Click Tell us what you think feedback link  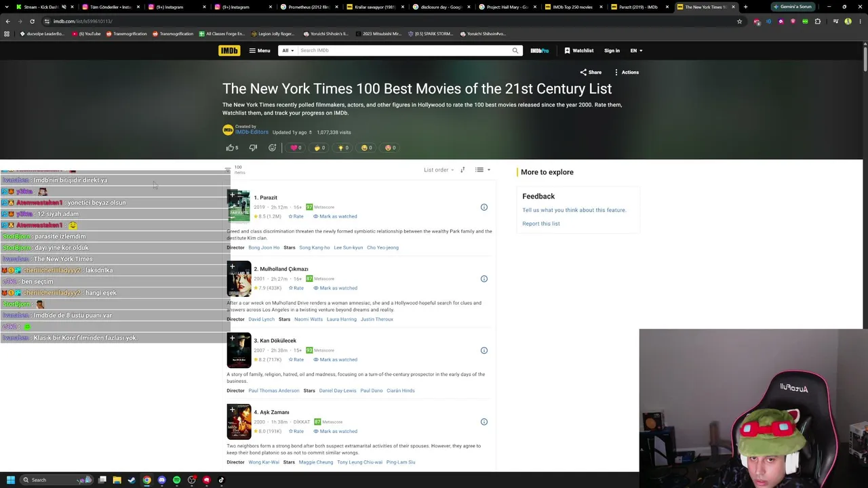coord(574,210)
